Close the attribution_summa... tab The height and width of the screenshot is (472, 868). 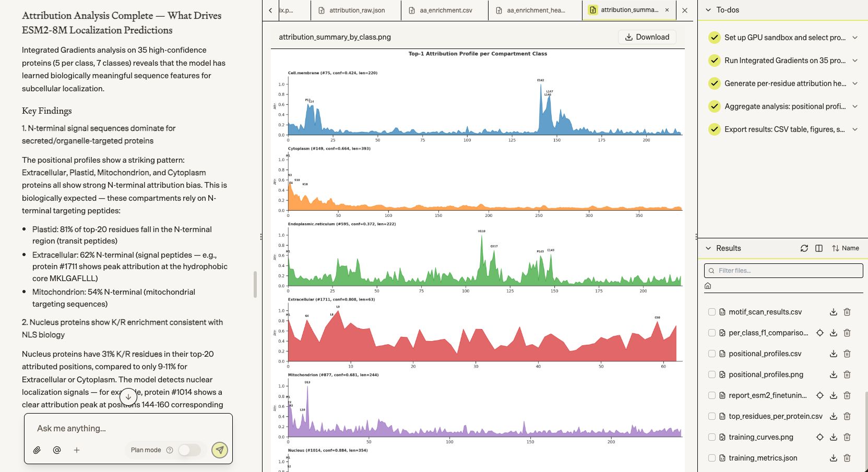667,10
